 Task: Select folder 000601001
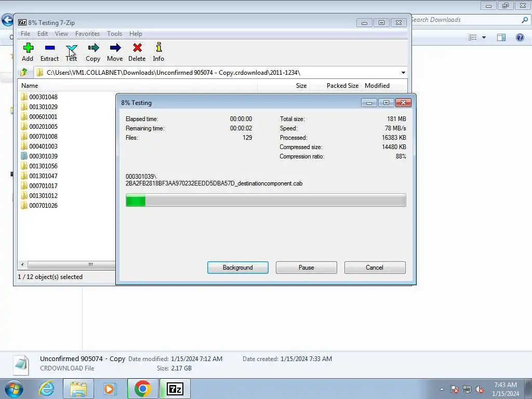coord(43,117)
